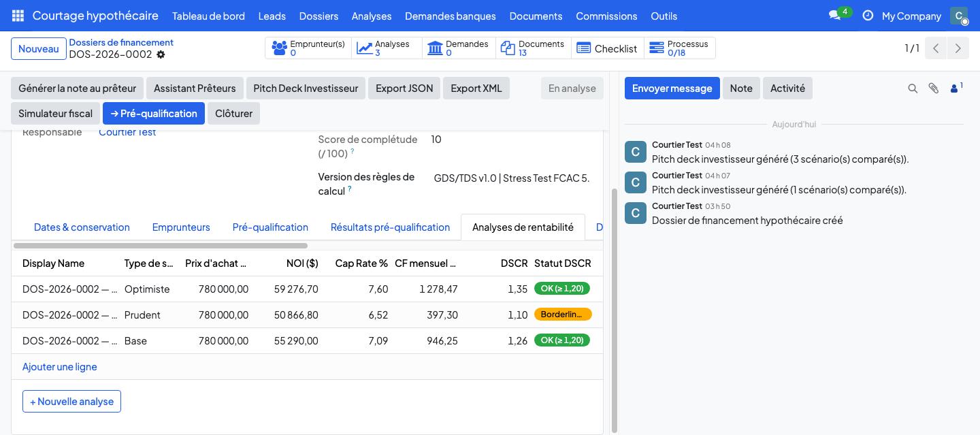Click + Nouvelle analyse button
980x435 pixels.
[x=71, y=402]
